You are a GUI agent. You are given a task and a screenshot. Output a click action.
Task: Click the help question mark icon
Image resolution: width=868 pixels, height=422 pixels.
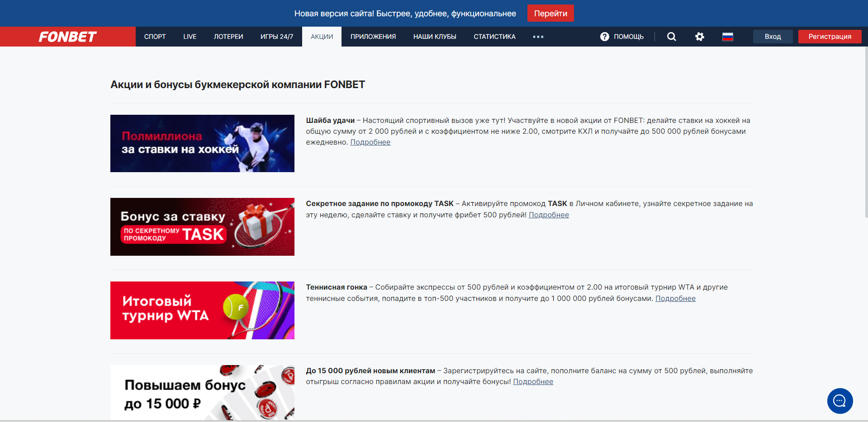605,37
